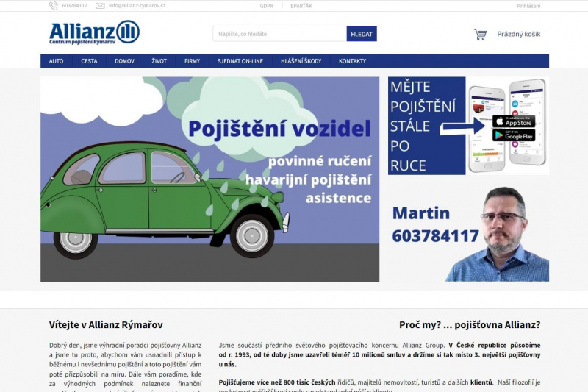This screenshot has height=392, width=588.
Task: Focus the search input field
Action: 280,34
